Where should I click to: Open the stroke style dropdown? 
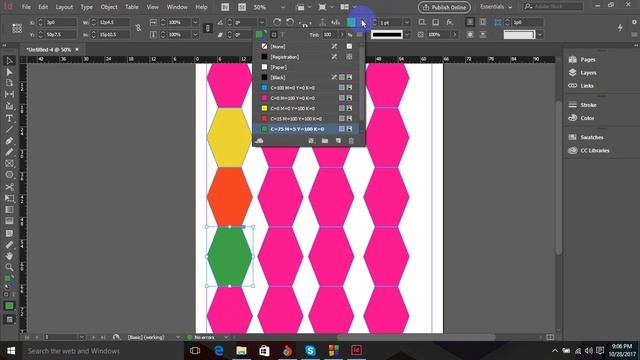click(407, 35)
